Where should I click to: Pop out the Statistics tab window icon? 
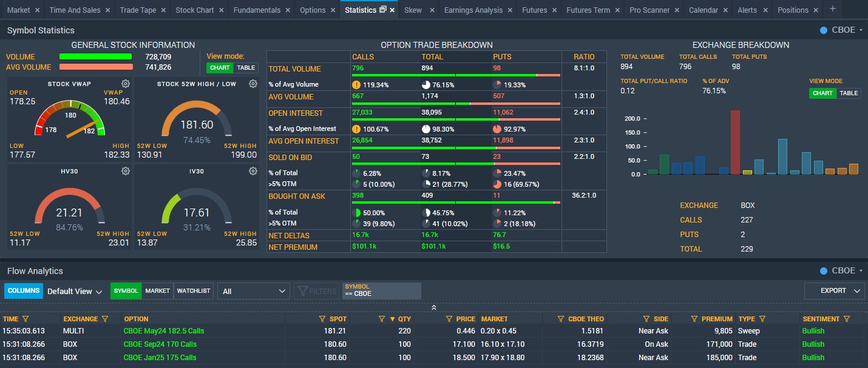(x=382, y=10)
